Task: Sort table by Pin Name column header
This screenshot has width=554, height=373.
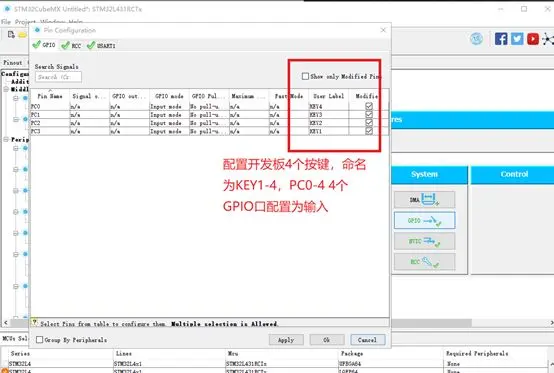Action: 50,96
